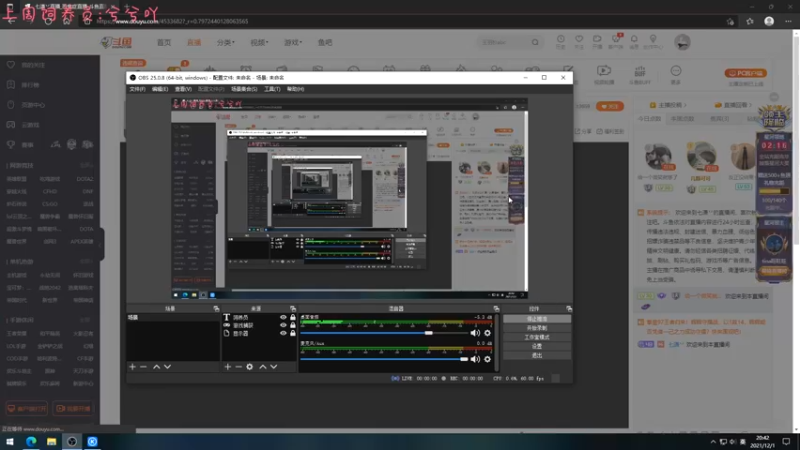Open mic/Aux audio settings gear
The image size is (800, 450).
487,359
